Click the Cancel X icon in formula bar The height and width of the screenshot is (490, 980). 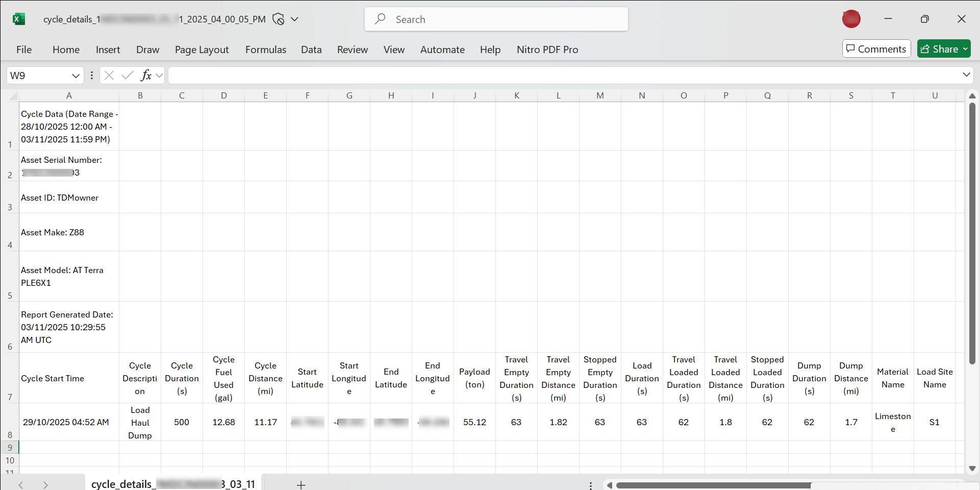coord(109,76)
